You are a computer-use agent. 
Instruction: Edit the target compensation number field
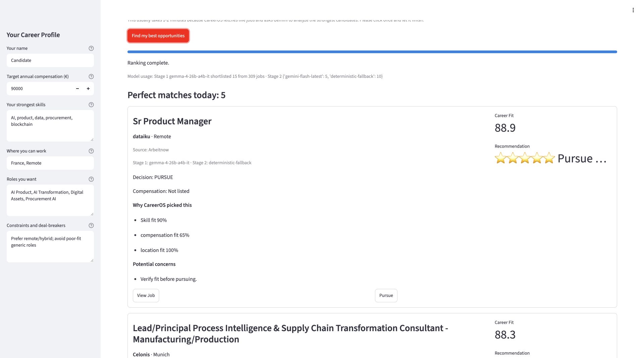coord(40,89)
